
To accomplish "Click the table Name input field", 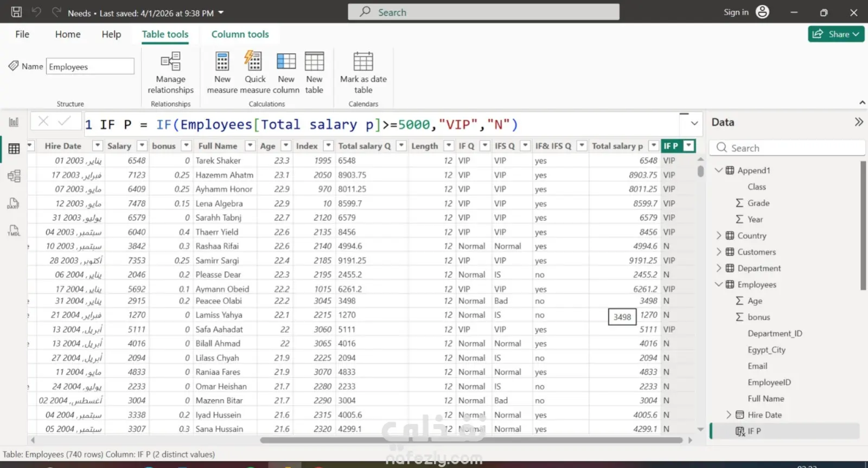I will (90, 66).
